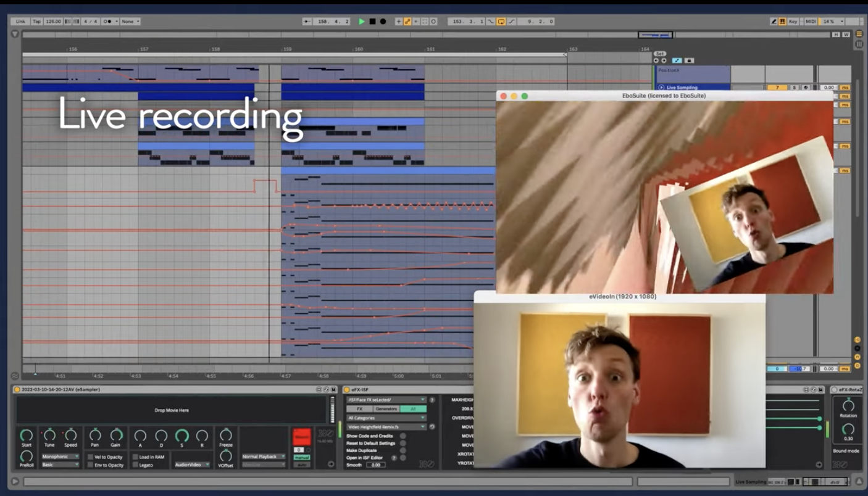Select the Draw mode pencil icon
868x496 pixels.
774,21
